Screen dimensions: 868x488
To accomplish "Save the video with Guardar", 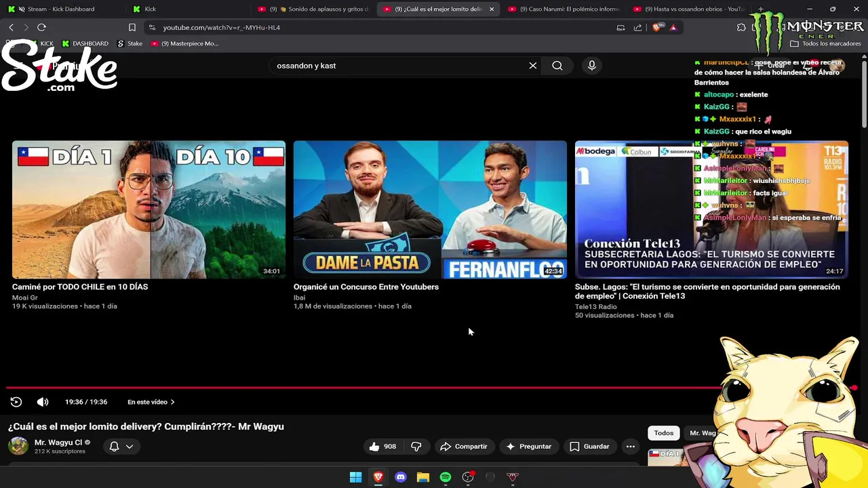I will (589, 447).
